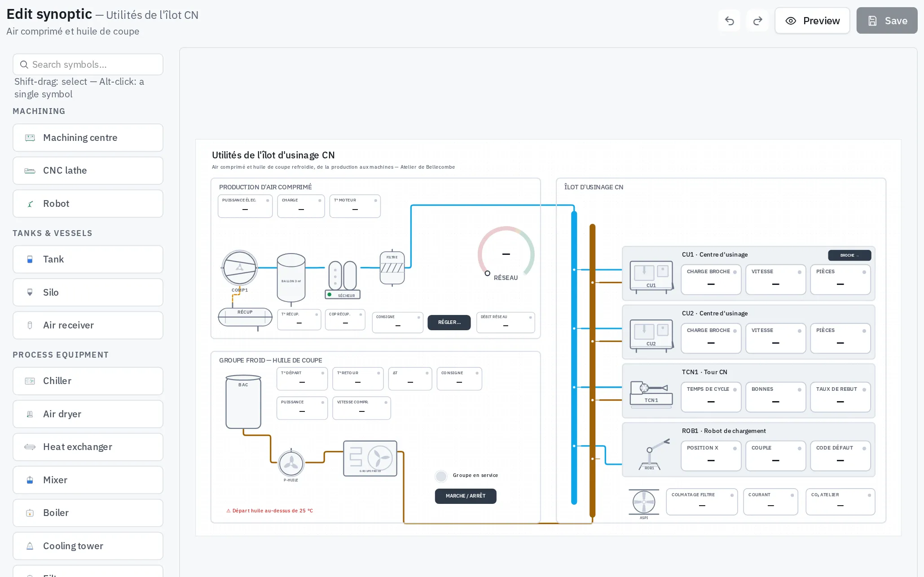Click the warning 'Départ huile au-dessus de 25 °C'
This screenshot has height=577, width=924.
coord(270,511)
